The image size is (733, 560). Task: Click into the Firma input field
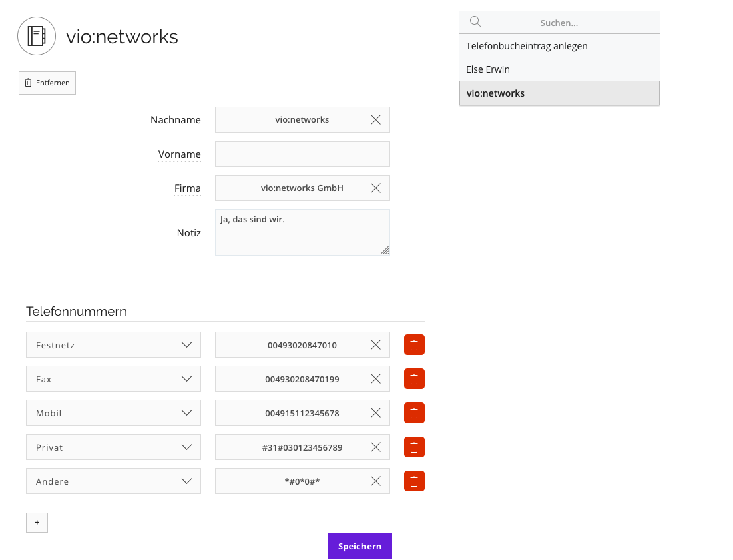tap(302, 188)
